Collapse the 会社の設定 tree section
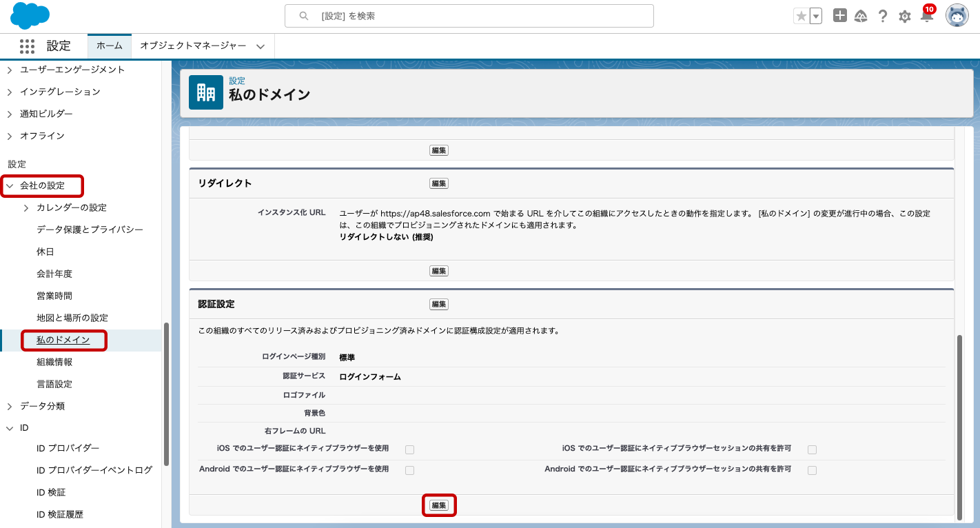This screenshot has width=980, height=528. pos(10,185)
